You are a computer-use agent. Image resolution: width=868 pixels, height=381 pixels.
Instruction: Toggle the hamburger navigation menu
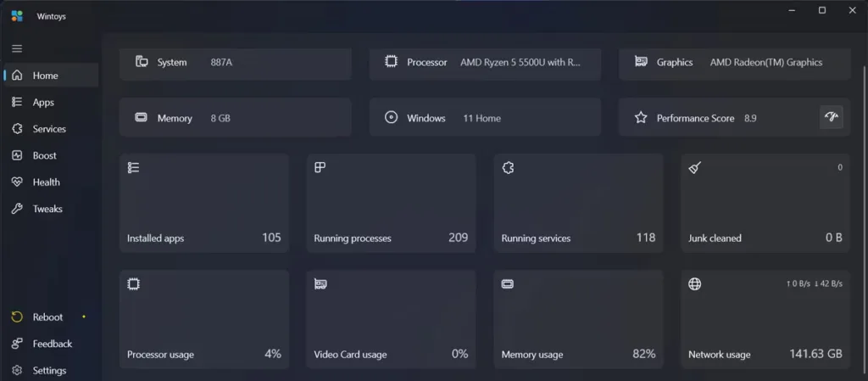17,48
